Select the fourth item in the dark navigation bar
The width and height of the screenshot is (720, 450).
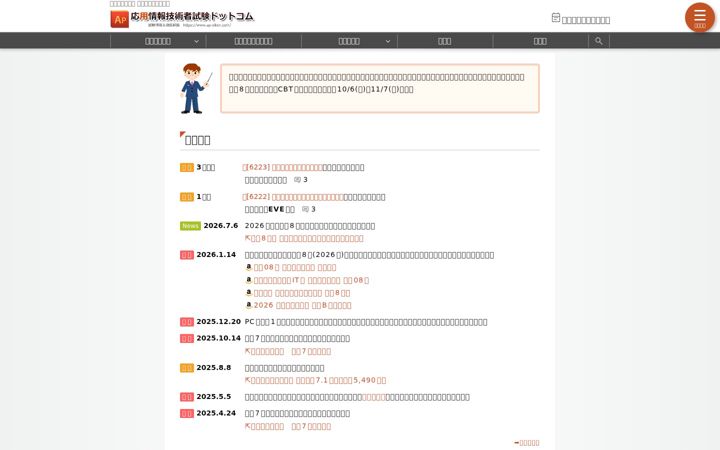[x=444, y=41]
